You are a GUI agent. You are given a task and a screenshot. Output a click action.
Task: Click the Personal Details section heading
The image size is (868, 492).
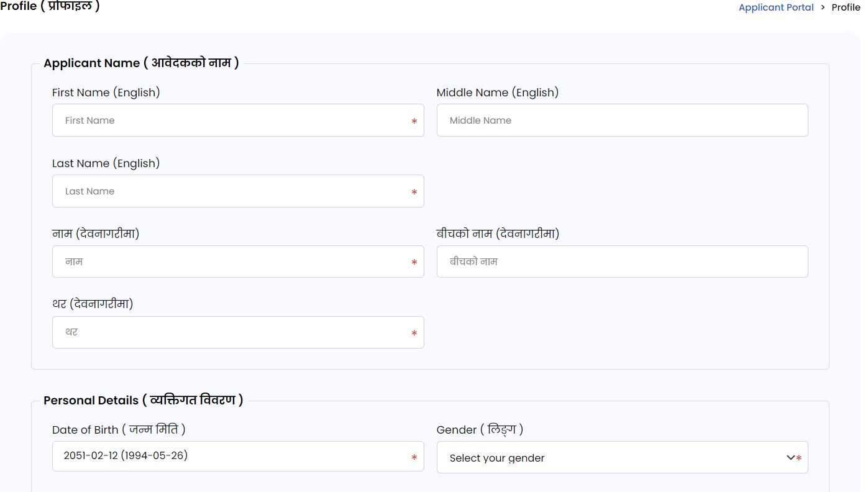143,400
